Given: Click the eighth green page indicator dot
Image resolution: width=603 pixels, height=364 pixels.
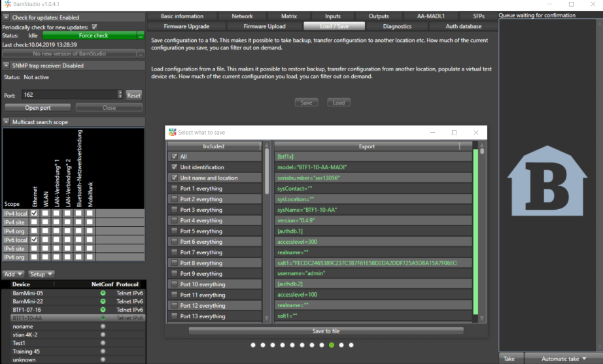Looking at the screenshot, I should 332,344.
